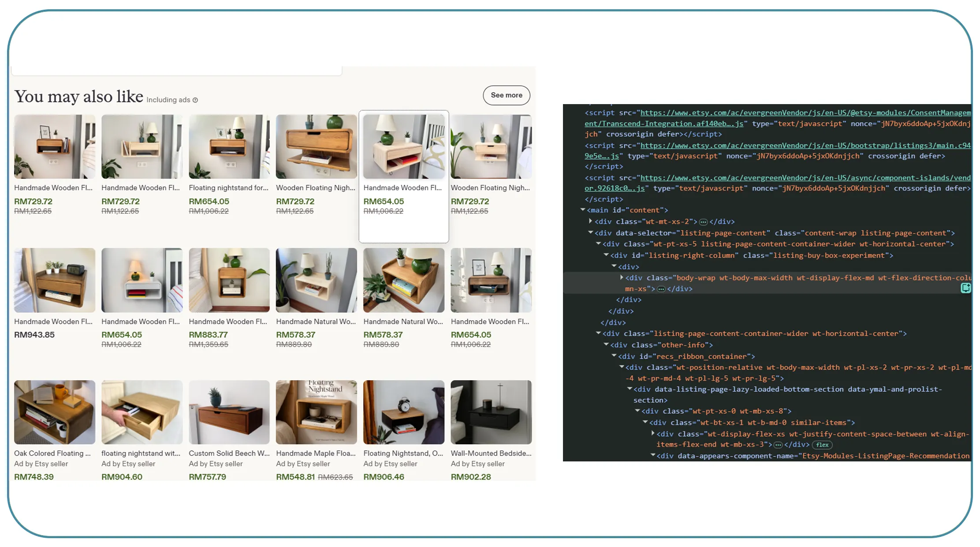The height and width of the screenshot is (547, 980).
Task: Click the struck-through RM1,359.65 price
Action: coord(209,345)
